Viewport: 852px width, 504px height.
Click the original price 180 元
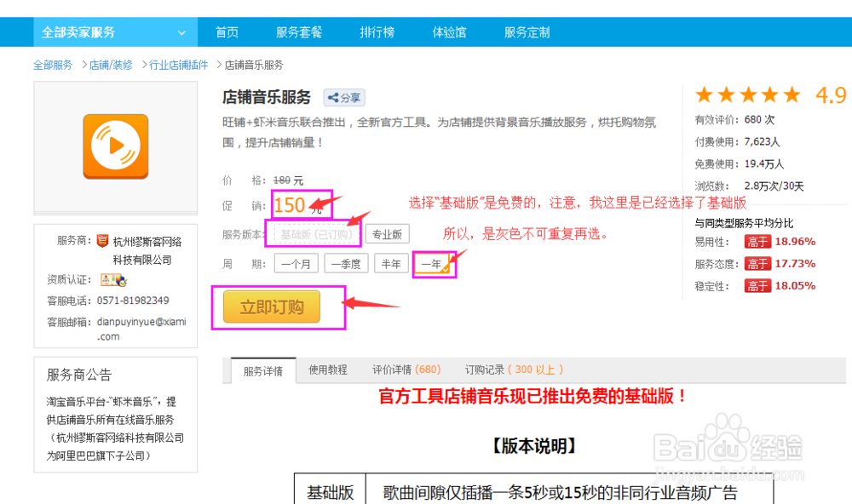tap(288, 180)
